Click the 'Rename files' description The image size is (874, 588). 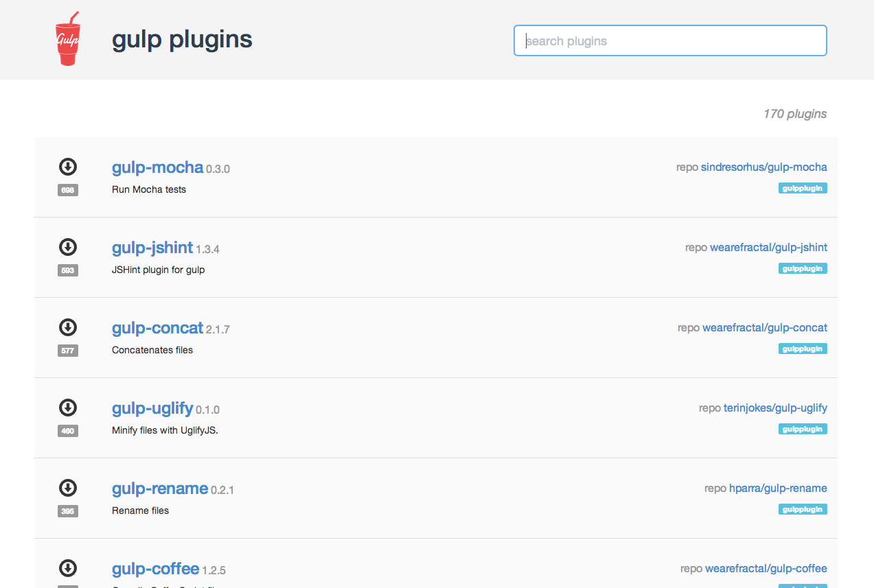coord(141,510)
